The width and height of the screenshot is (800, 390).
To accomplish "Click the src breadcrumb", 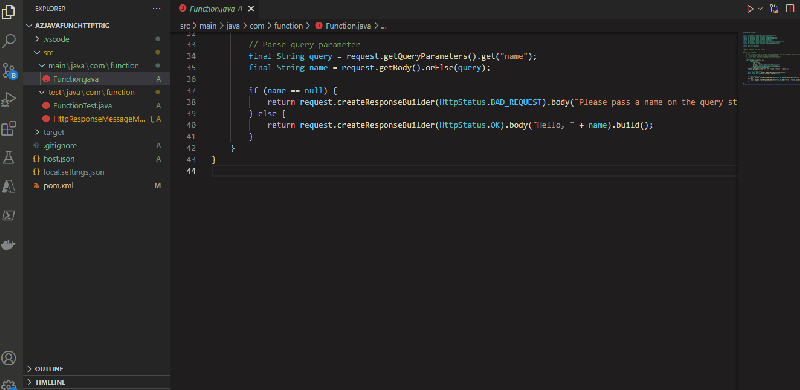I will click(184, 26).
